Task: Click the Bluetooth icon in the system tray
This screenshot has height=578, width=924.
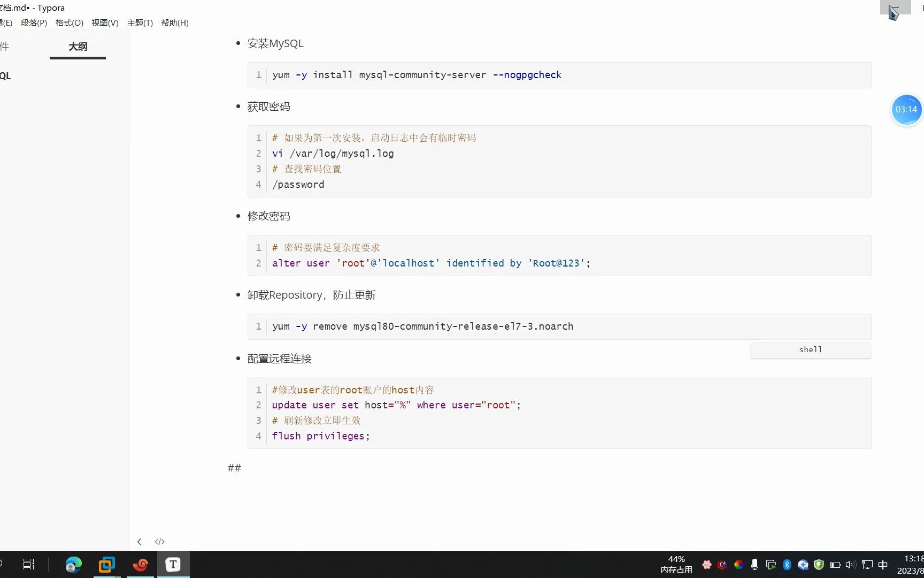Action: click(x=787, y=564)
